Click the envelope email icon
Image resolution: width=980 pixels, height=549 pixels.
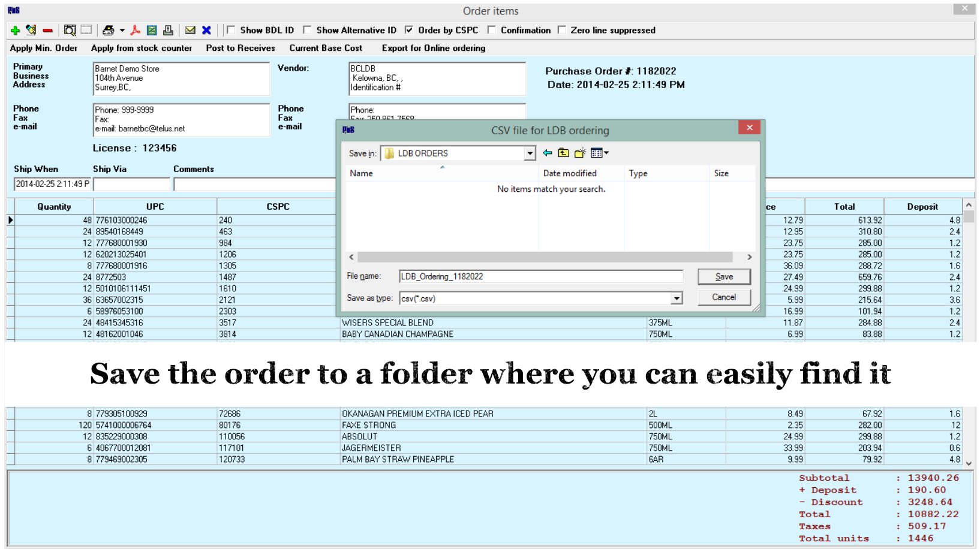point(190,30)
